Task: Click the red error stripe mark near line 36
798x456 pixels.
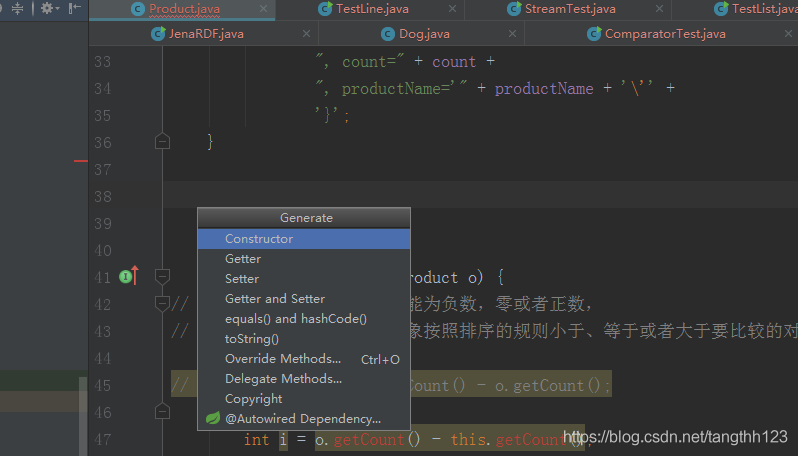Action: pos(81,161)
